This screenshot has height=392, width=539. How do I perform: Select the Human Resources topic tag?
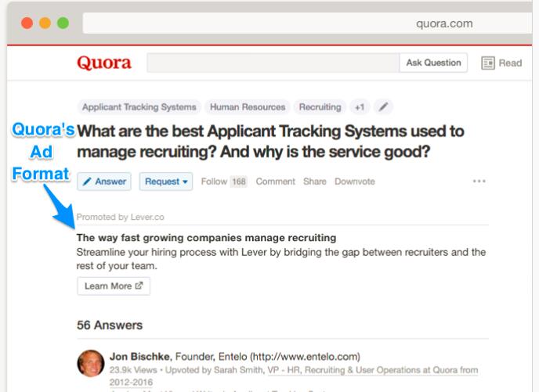coord(248,107)
